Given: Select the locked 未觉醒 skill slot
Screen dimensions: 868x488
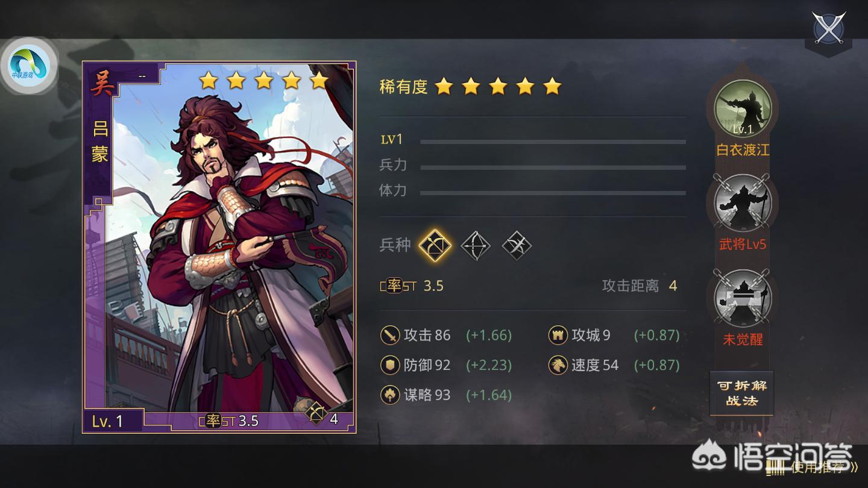Looking at the screenshot, I should [x=743, y=298].
